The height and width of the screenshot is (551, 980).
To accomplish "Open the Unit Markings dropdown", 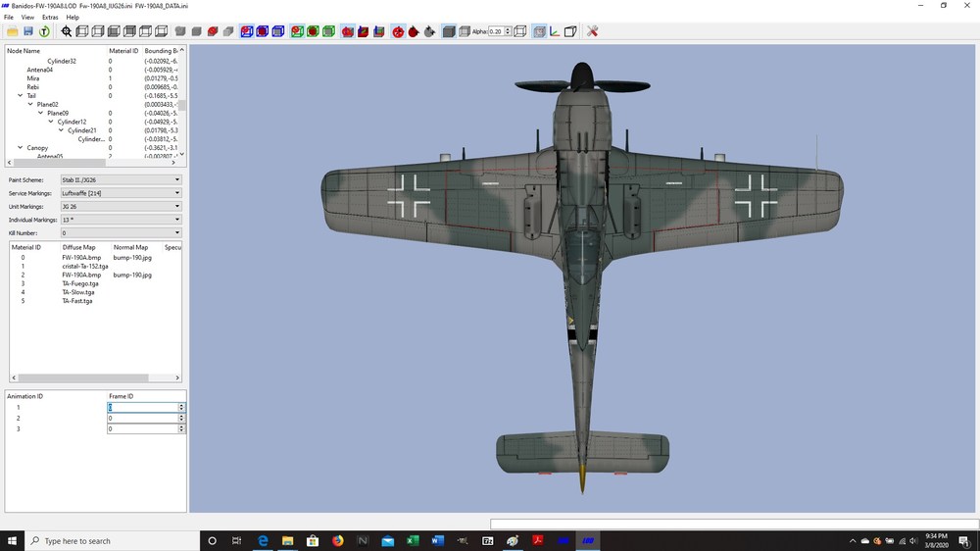I will (122, 207).
